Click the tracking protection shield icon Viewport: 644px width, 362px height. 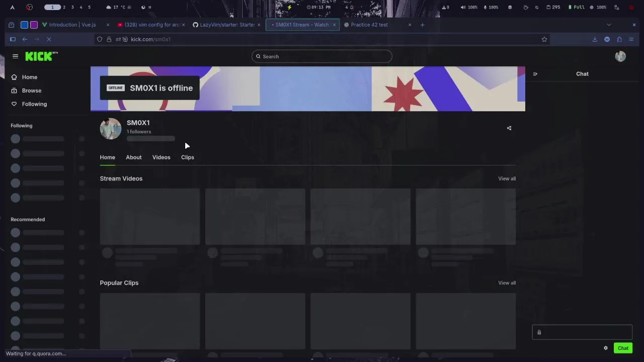pyautogui.click(x=100, y=39)
